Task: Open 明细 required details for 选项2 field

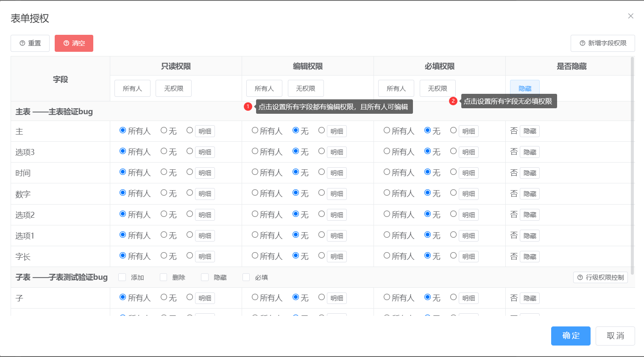Action: [468, 215]
